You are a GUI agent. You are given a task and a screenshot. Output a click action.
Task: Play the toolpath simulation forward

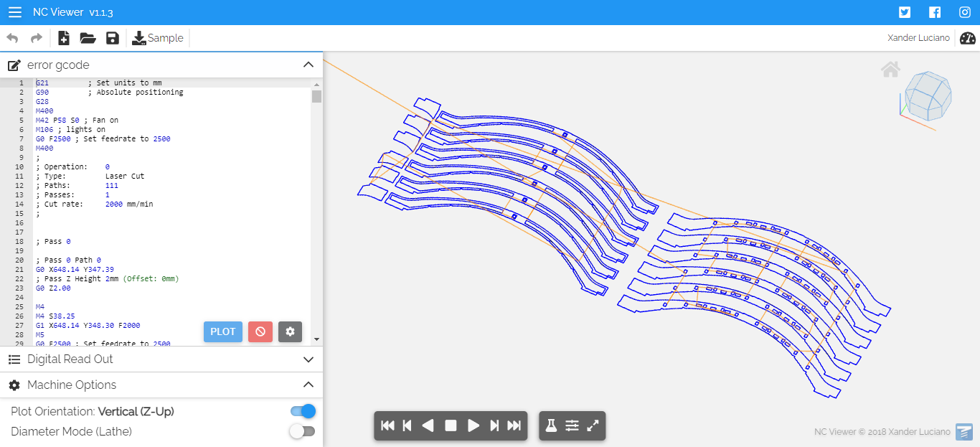[x=473, y=425]
